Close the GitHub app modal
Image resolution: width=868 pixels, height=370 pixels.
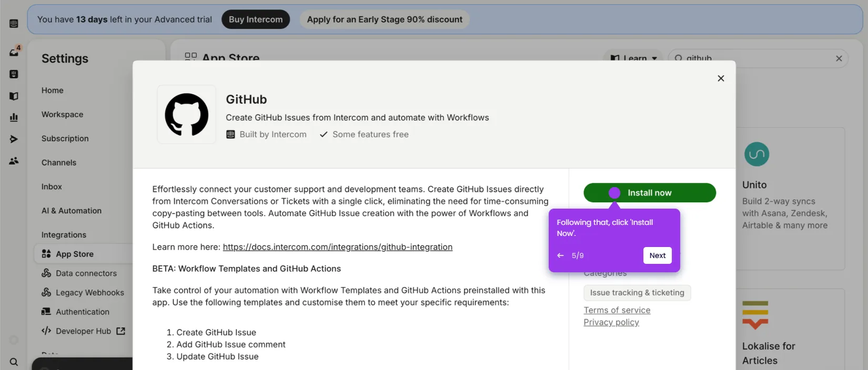721,78
